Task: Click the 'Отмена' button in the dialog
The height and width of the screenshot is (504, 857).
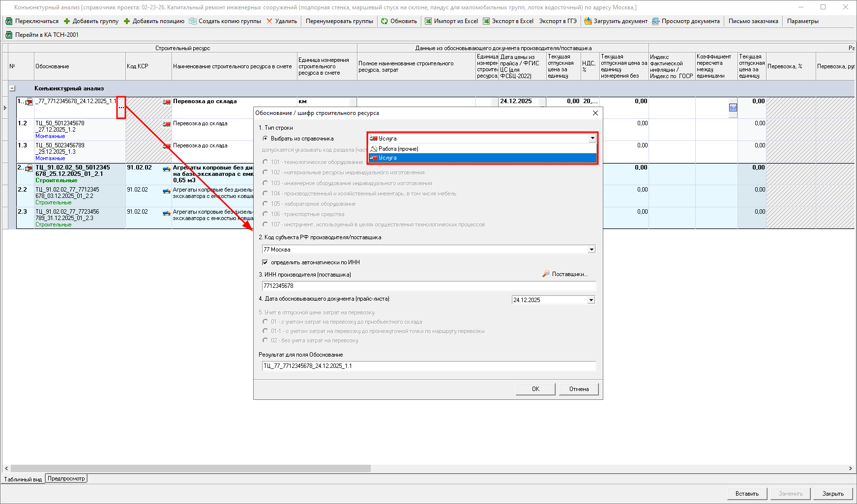Action: (579, 389)
